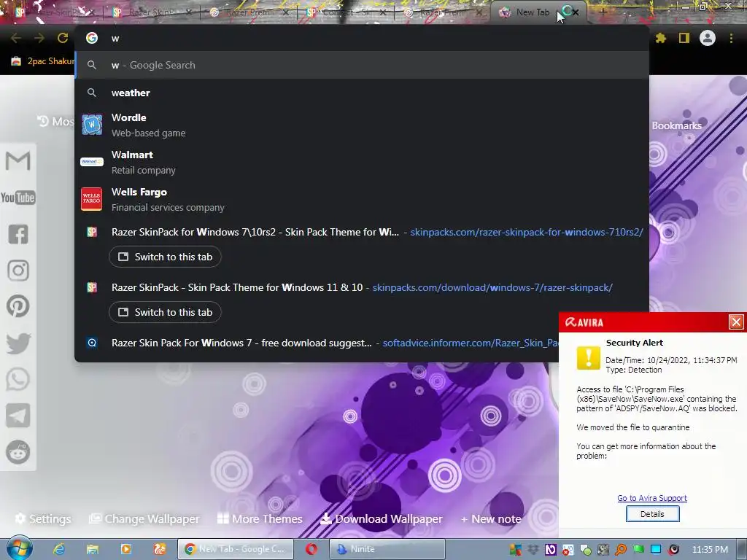This screenshot has height=560, width=747.
Task: Open Facebook shortcut in sidebar
Action: tap(18, 234)
